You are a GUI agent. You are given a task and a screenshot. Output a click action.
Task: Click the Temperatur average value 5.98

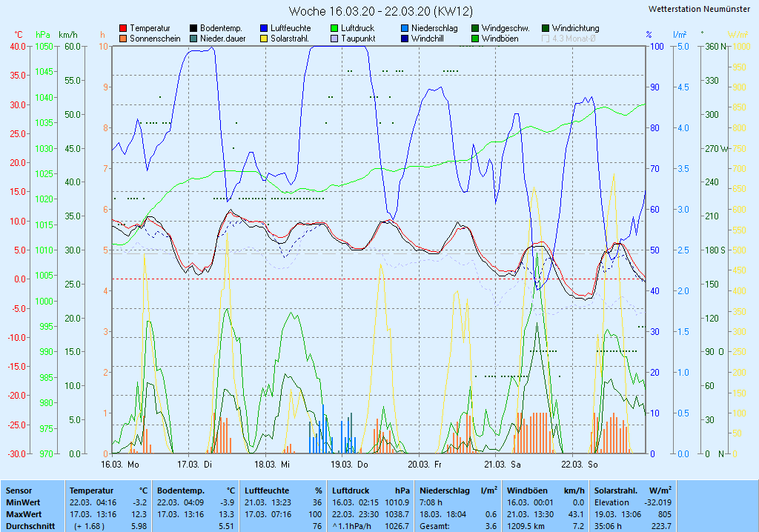point(139,526)
